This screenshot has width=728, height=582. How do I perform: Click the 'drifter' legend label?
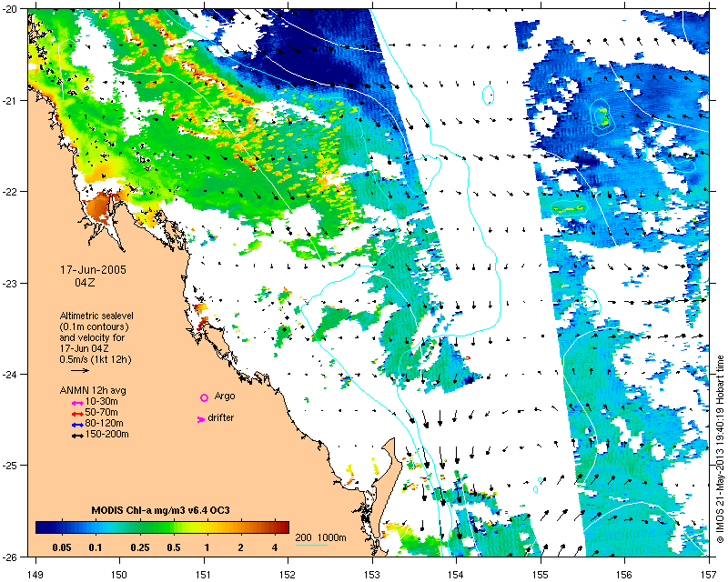point(221,417)
